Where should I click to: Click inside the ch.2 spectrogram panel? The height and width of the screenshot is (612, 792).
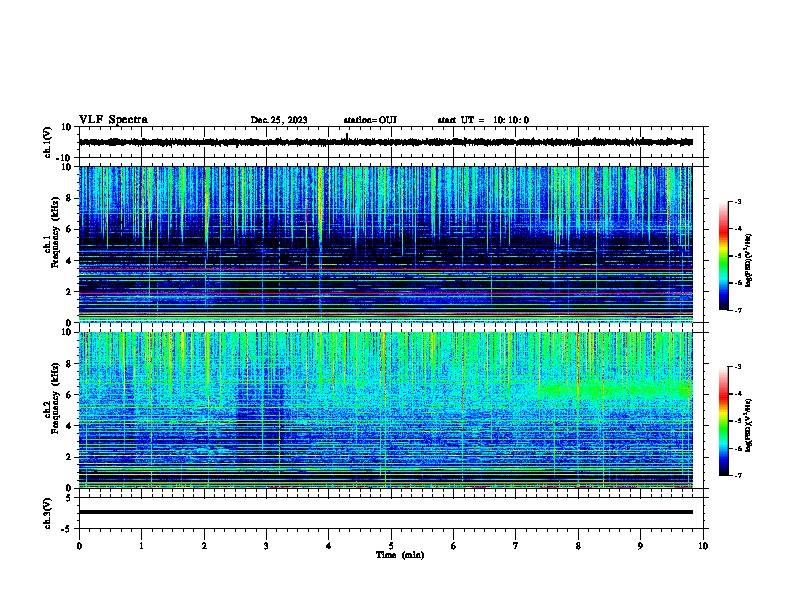point(386,410)
